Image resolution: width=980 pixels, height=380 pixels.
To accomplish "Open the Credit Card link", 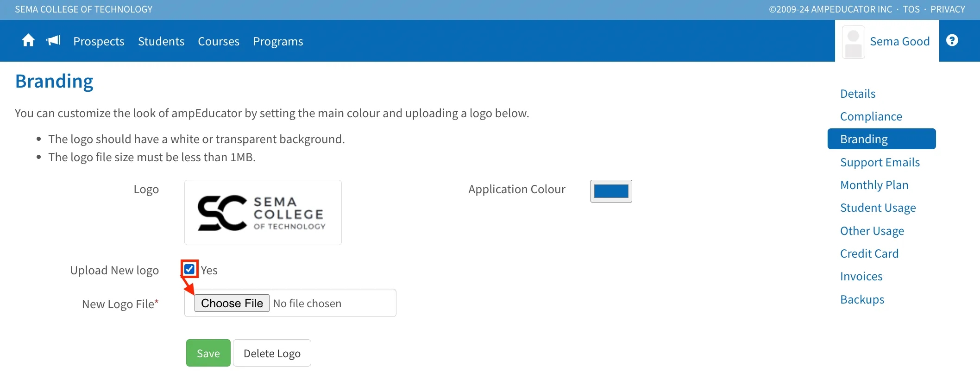I will click(869, 253).
